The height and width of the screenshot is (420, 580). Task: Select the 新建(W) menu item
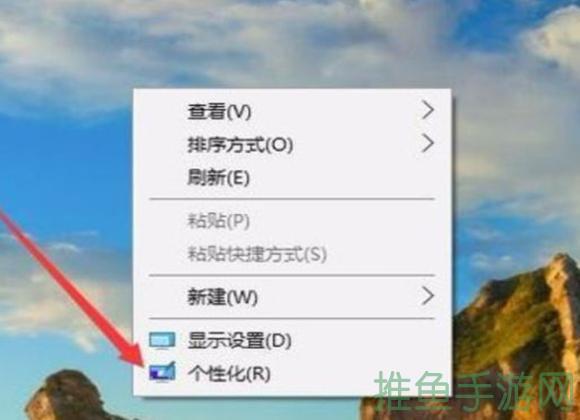coord(292,297)
